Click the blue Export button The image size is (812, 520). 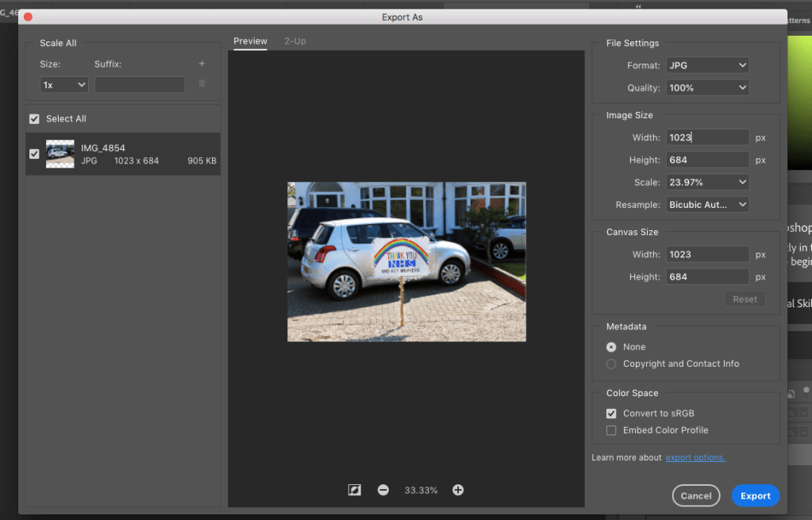click(x=755, y=495)
